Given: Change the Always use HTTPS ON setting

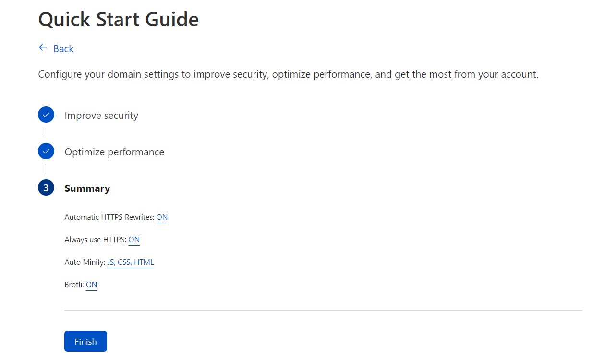Looking at the screenshot, I should tap(134, 239).
